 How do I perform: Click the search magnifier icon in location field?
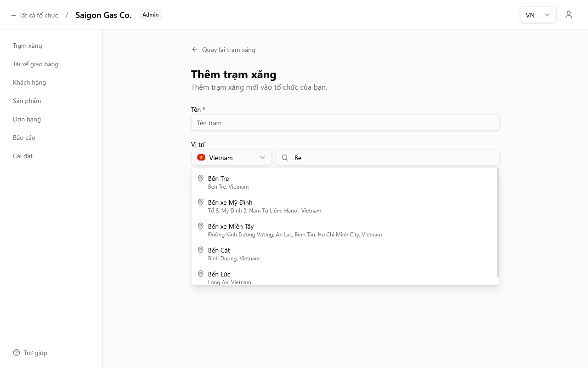[285, 158]
